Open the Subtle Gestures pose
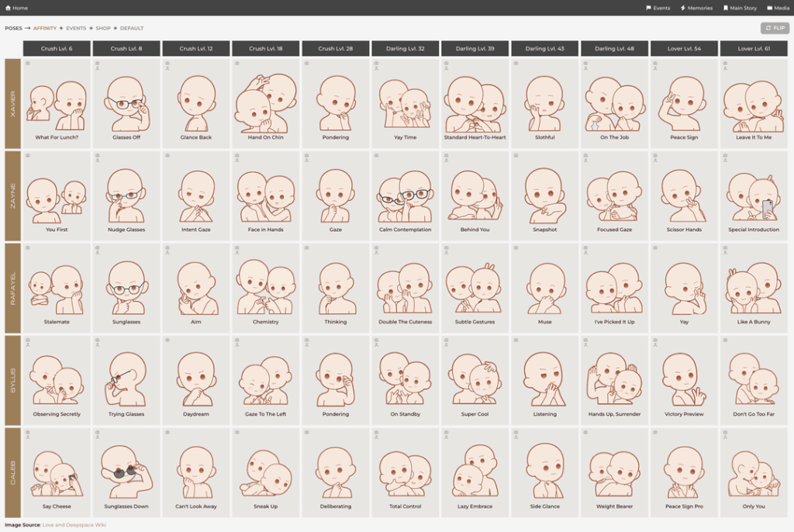 [x=475, y=288]
